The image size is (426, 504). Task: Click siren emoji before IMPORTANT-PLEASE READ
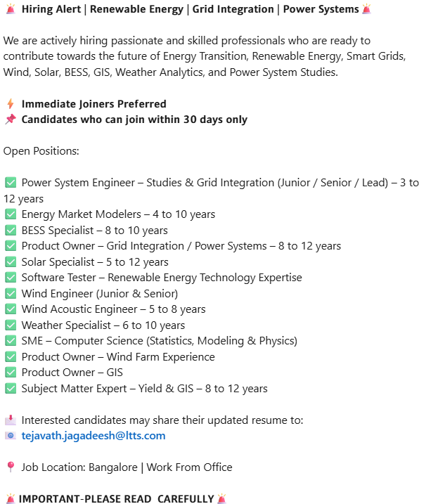[11, 498]
